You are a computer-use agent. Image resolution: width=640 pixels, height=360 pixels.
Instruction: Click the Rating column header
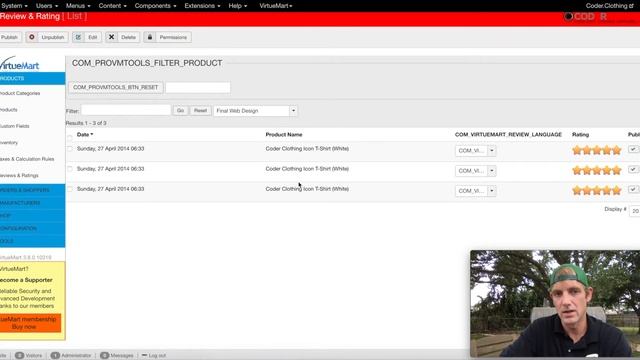580,134
